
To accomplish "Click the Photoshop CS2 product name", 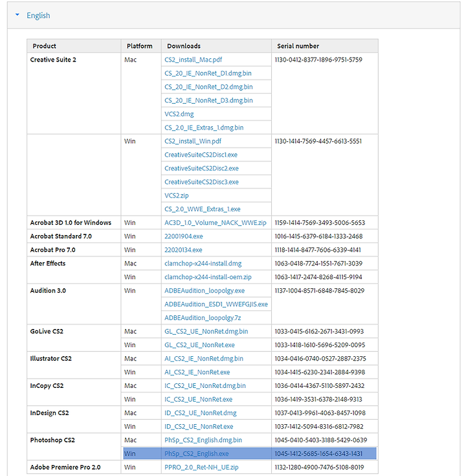I will (52, 440).
